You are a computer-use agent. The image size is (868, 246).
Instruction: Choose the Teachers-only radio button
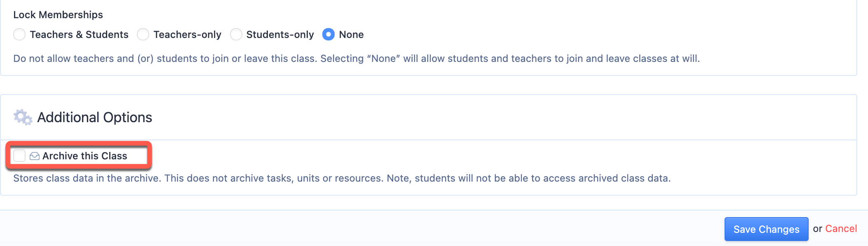143,34
